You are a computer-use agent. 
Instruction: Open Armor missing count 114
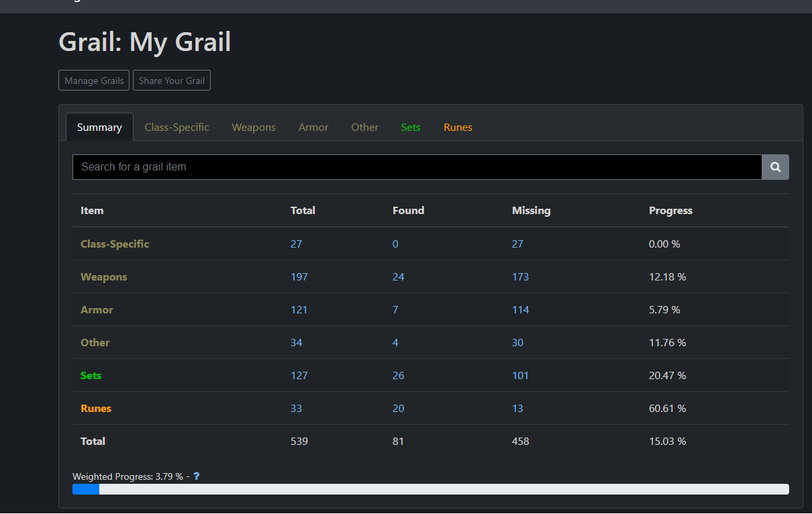tap(520, 310)
